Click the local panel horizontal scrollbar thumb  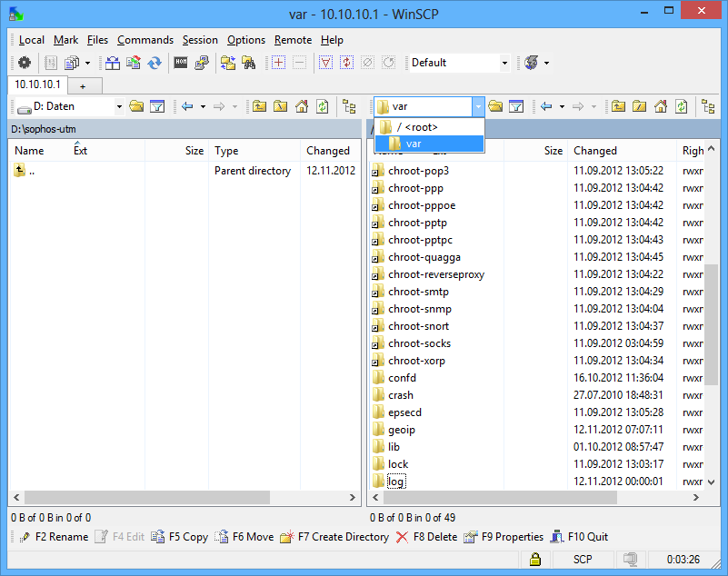147,497
